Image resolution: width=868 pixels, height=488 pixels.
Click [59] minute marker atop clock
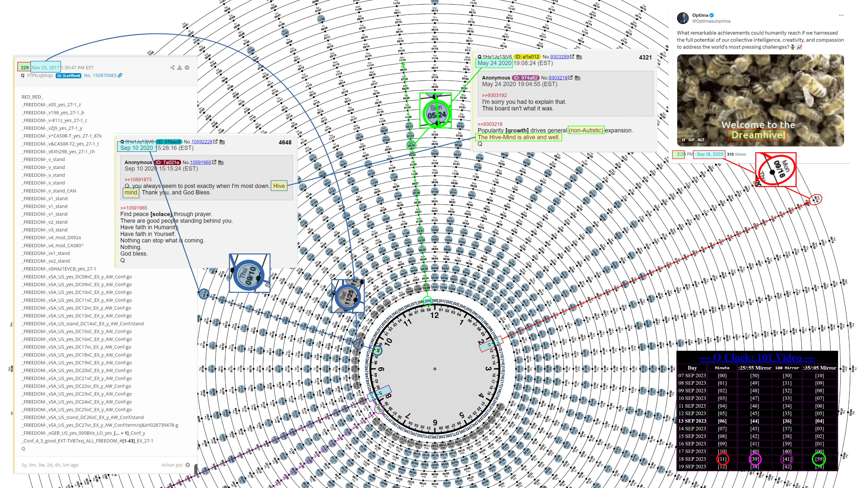tap(428, 301)
